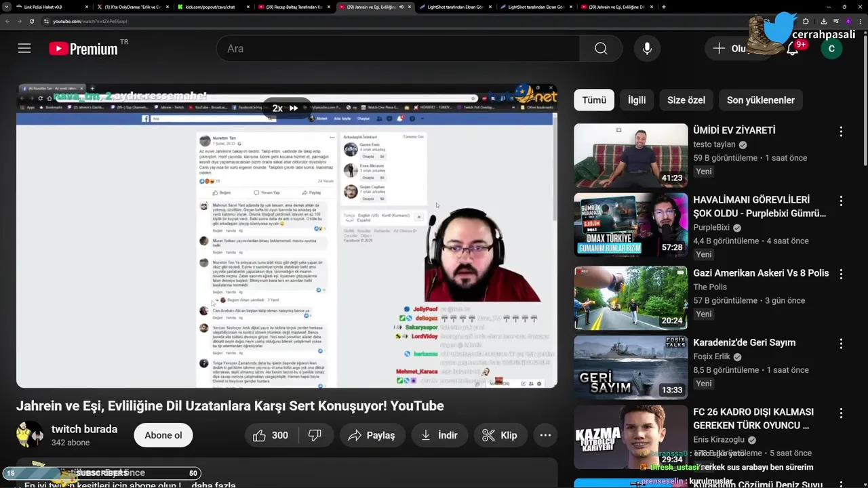Open the YouTube hamburger guide menu

pos(24,48)
